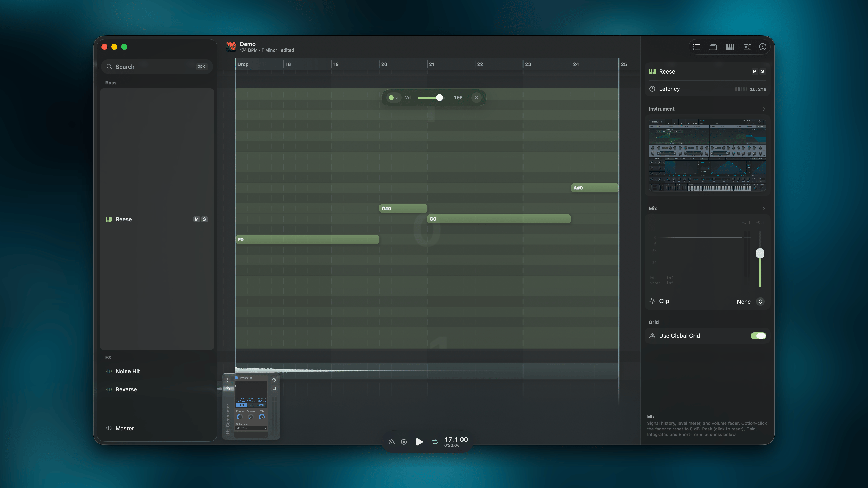
Task: Click the Mix volume fader handle
Action: [x=760, y=253]
